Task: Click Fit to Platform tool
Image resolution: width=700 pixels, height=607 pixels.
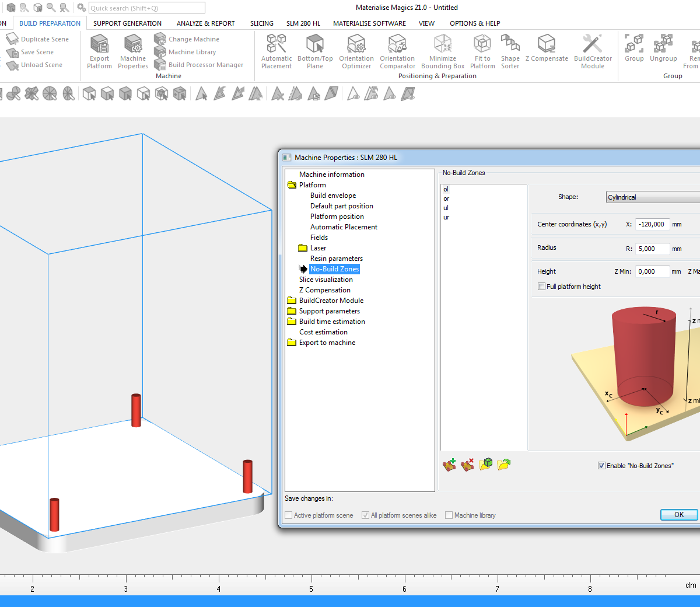Action: pos(482,51)
